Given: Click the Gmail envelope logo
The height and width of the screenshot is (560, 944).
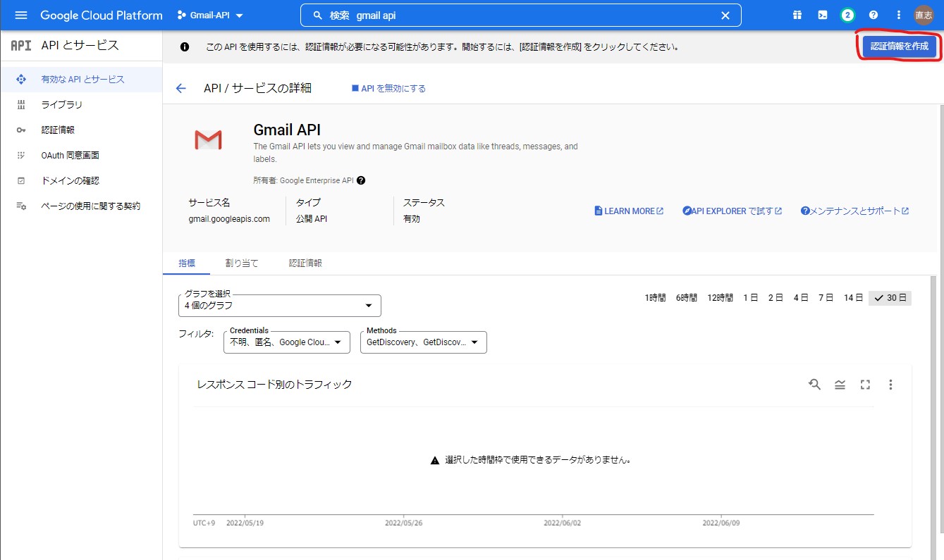Looking at the screenshot, I should pos(208,140).
